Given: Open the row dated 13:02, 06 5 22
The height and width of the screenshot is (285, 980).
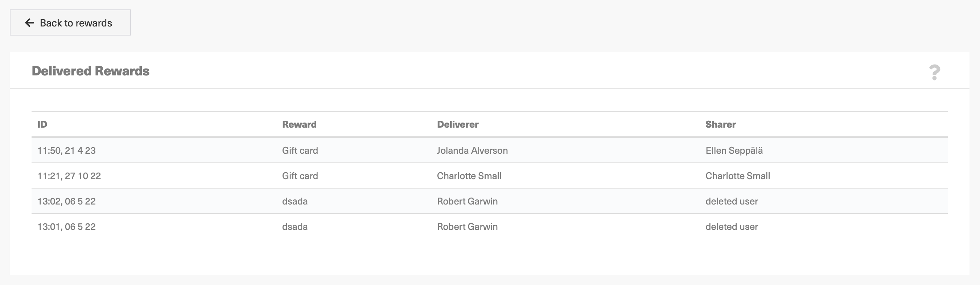Looking at the screenshot, I should click(490, 201).
